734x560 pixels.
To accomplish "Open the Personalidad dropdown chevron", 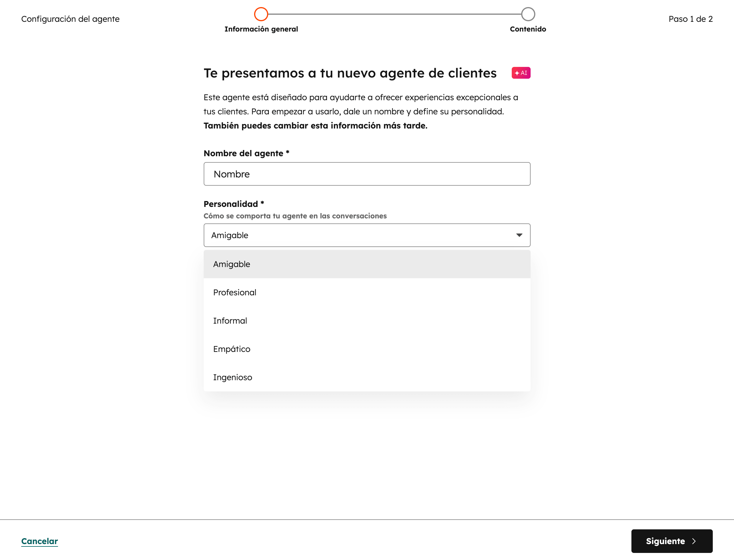I will pyautogui.click(x=519, y=235).
